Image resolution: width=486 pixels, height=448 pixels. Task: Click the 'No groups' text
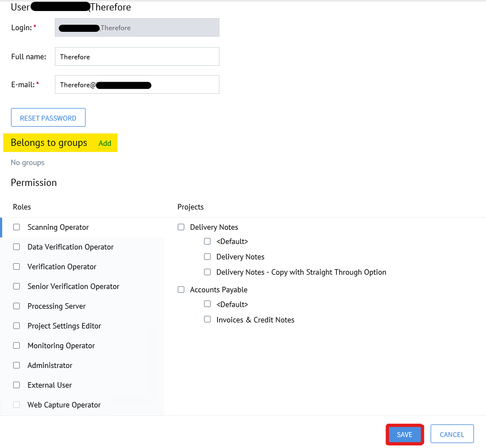tap(27, 163)
